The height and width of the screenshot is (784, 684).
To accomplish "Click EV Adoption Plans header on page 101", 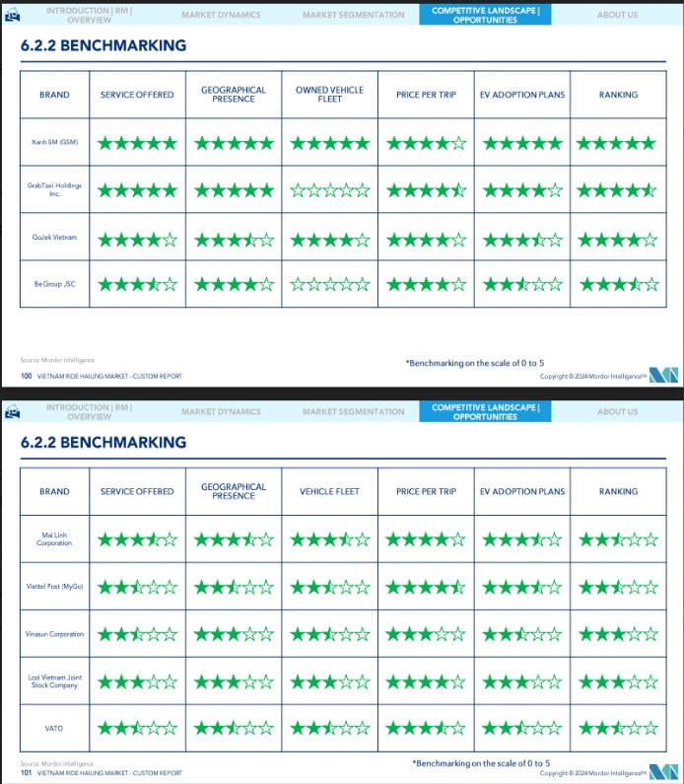I will 522,491.
